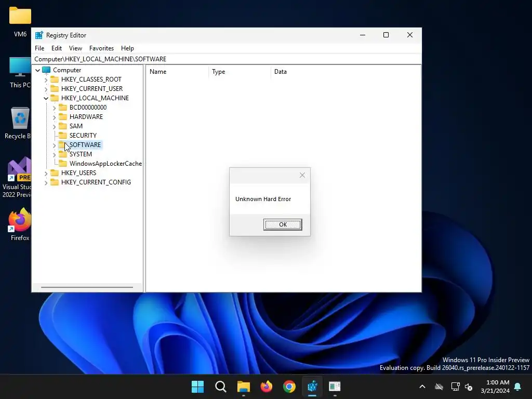
Task: Click the SAM folder icon
Action: [x=63, y=126]
